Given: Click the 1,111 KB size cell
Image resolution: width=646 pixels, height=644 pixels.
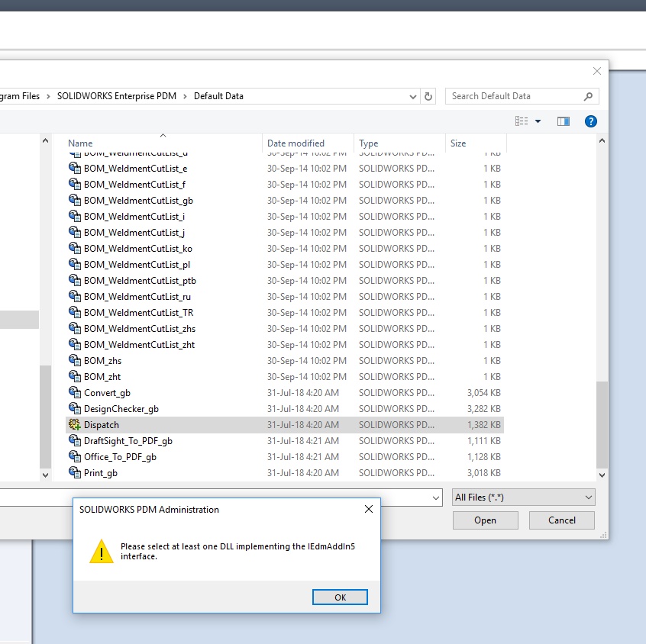Looking at the screenshot, I should tap(483, 441).
